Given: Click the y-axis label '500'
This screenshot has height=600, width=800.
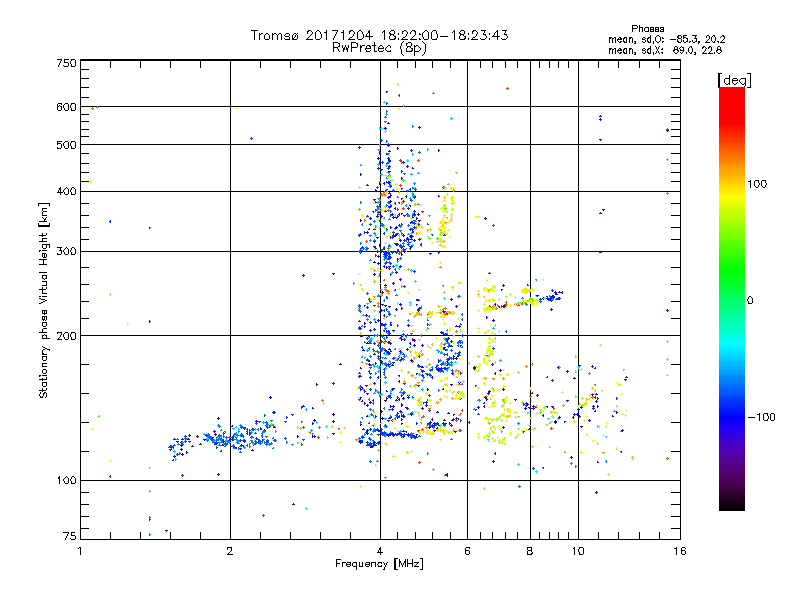Looking at the screenshot, I should click(66, 145).
